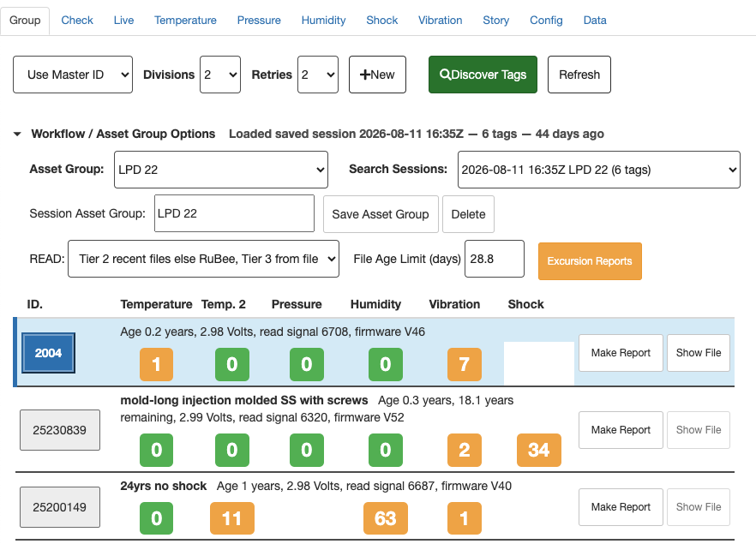Open the Retries dropdown
This screenshot has height=544, width=756.
[318, 75]
